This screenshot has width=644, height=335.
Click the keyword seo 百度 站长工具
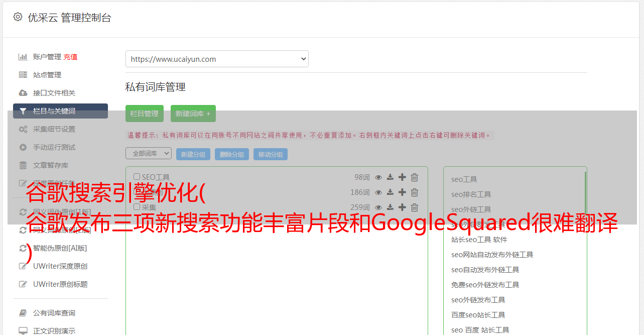[480, 330]
